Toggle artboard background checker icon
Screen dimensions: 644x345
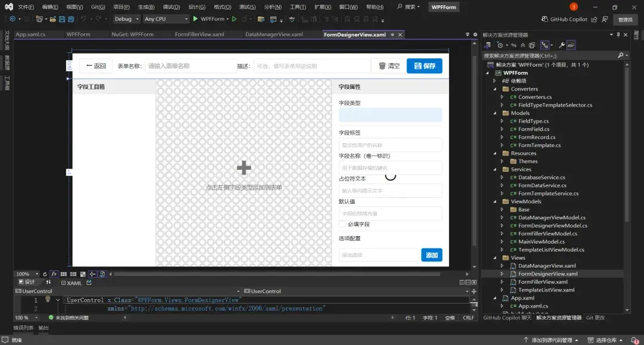[x=82, y=274]
